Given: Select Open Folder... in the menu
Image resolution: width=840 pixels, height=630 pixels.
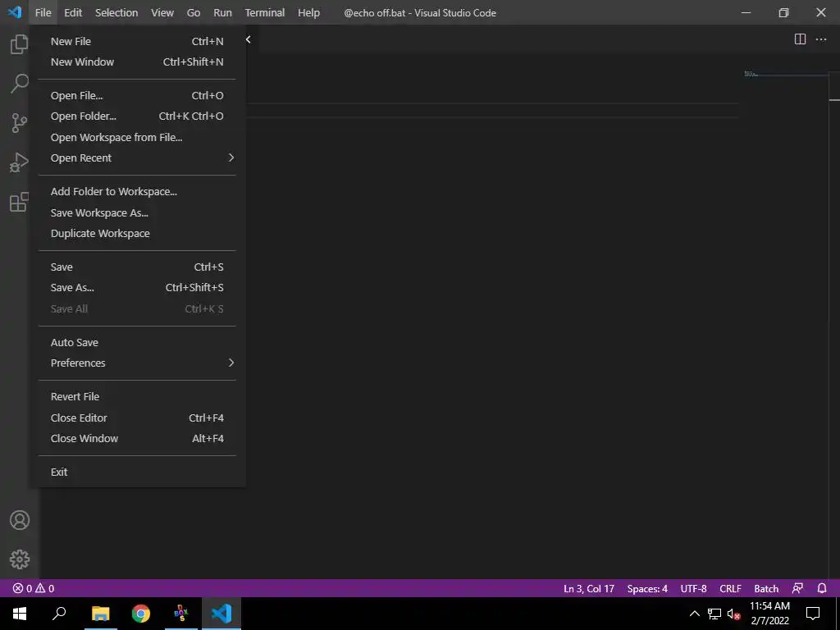Looking at the screenshot, I should tap(137, 116).
